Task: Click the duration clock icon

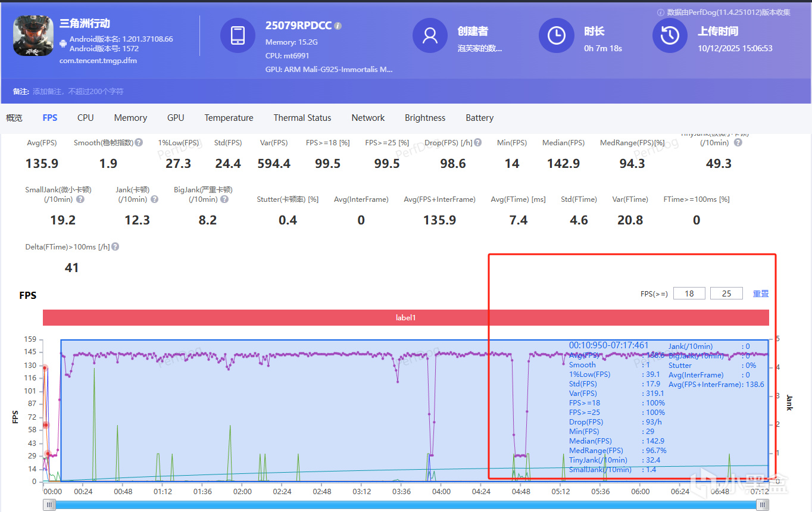Action: tap(556, 35)
